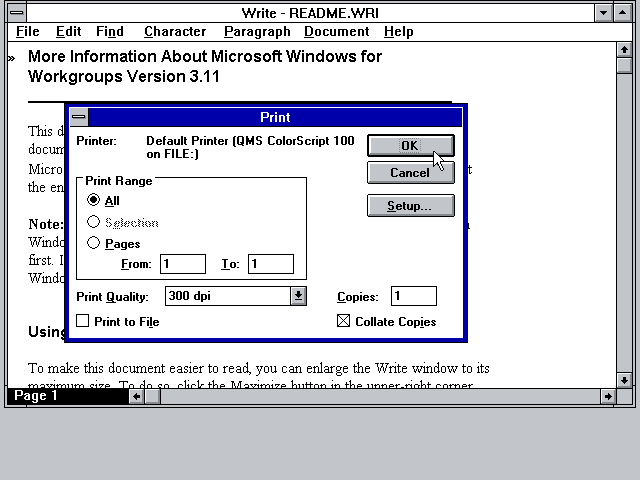Click the Copies input field
Screen dimensions: 640x480
click(414, 296)
